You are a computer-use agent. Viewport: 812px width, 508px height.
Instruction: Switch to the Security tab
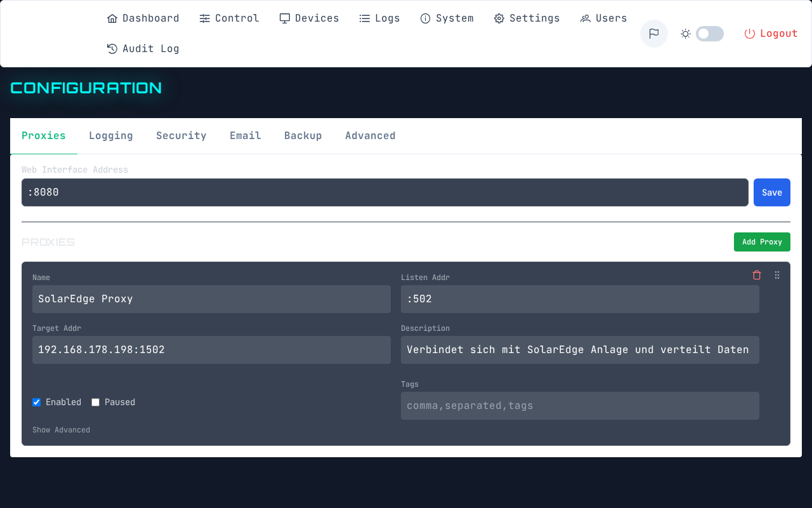pos(181,135)
